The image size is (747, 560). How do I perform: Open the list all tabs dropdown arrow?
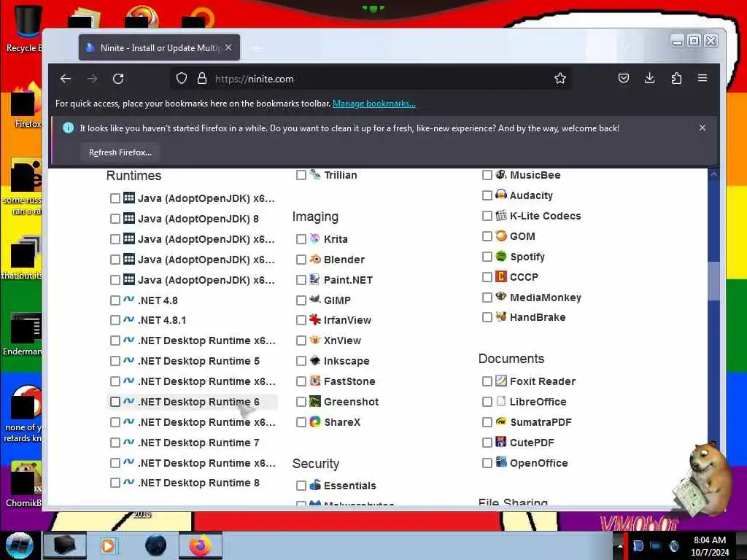pyautogui.click(x=625, y=47)
